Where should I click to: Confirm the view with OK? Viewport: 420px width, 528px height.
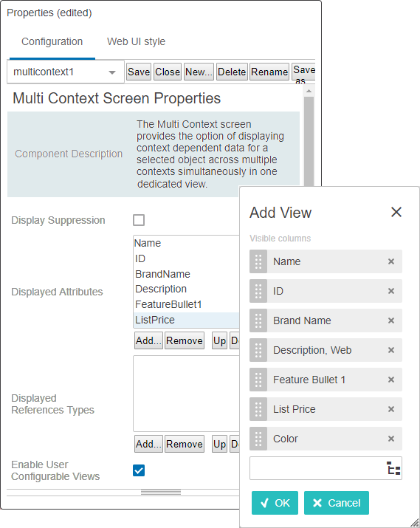point(275,503)
